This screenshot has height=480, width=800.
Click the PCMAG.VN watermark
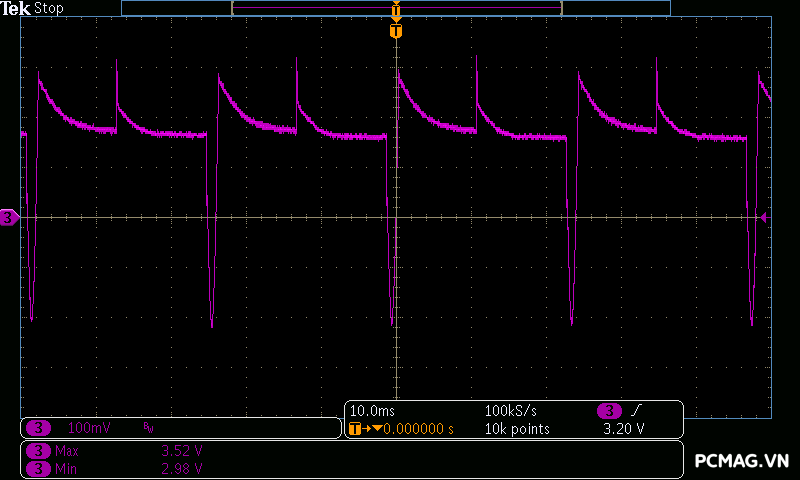[742, 461]
